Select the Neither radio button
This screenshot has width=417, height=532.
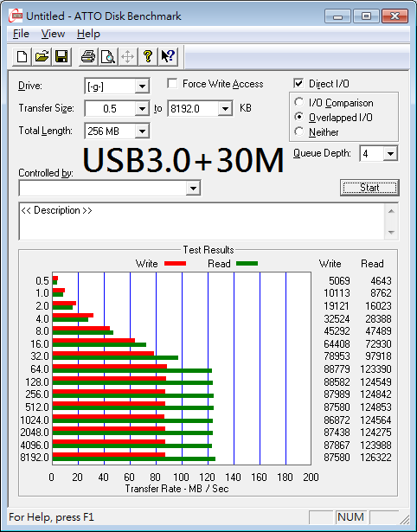click(x=299, y=131)
